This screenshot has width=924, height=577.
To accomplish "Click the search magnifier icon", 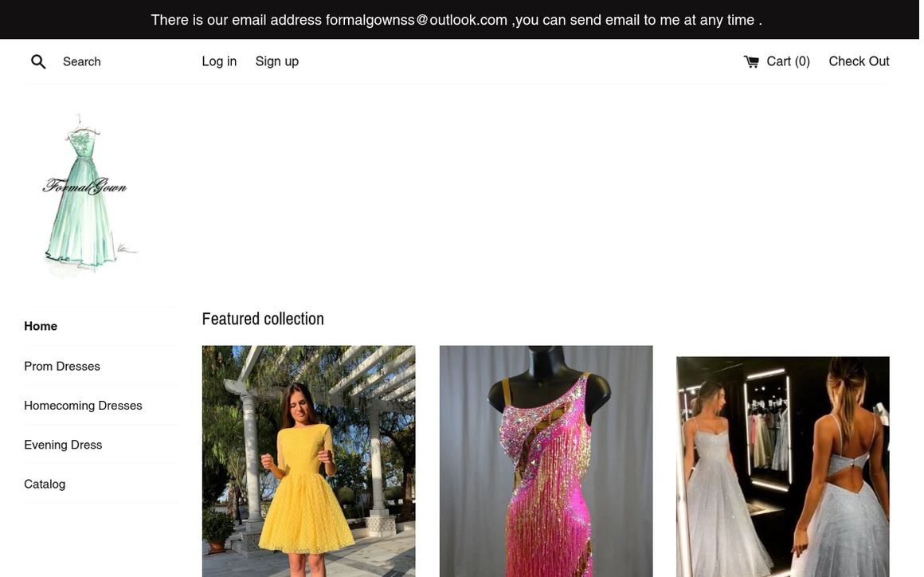I will [x=38, y=61].
